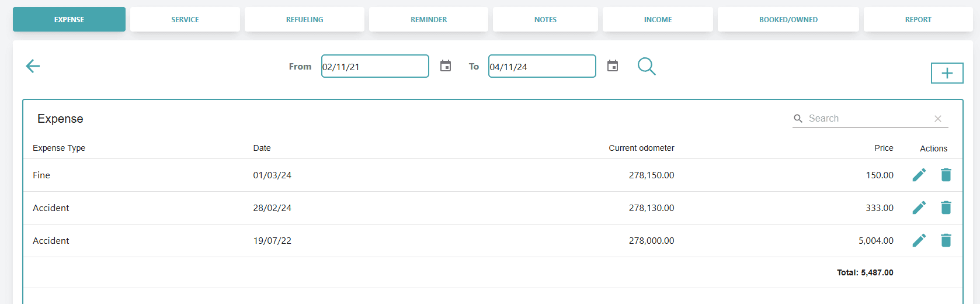
Task: Go to the Reminder tab
Action: point(429,19)
